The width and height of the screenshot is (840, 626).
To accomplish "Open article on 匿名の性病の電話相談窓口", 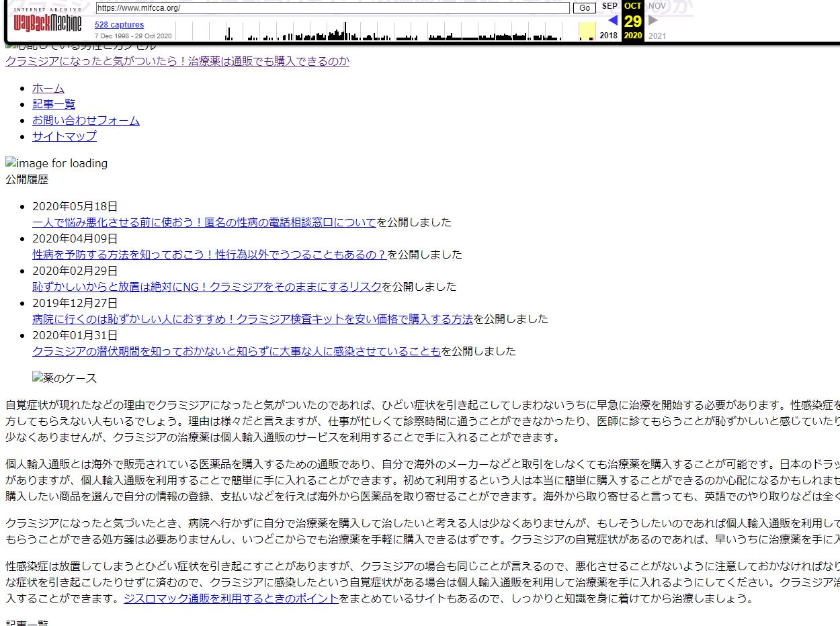I will pos(204,222).
